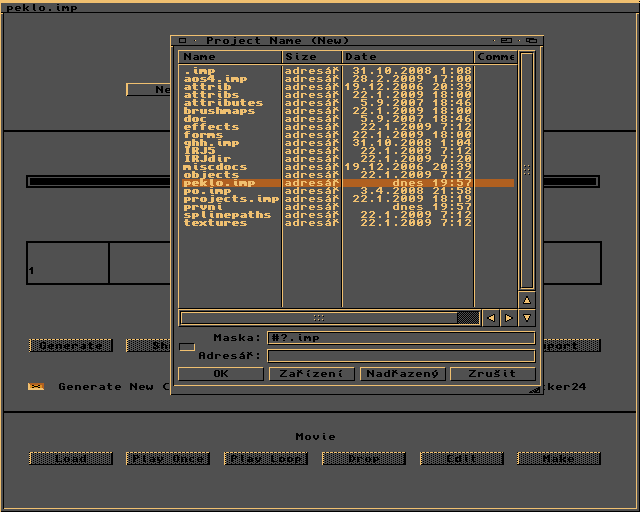Cancel the dialog with Zrušit
Screen dimensions: 640x512
tap(493, 374)
